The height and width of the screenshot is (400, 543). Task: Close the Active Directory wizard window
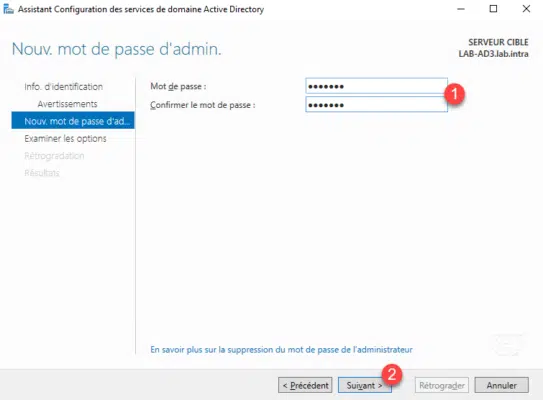pyautogui.click(x=526, y=9)
